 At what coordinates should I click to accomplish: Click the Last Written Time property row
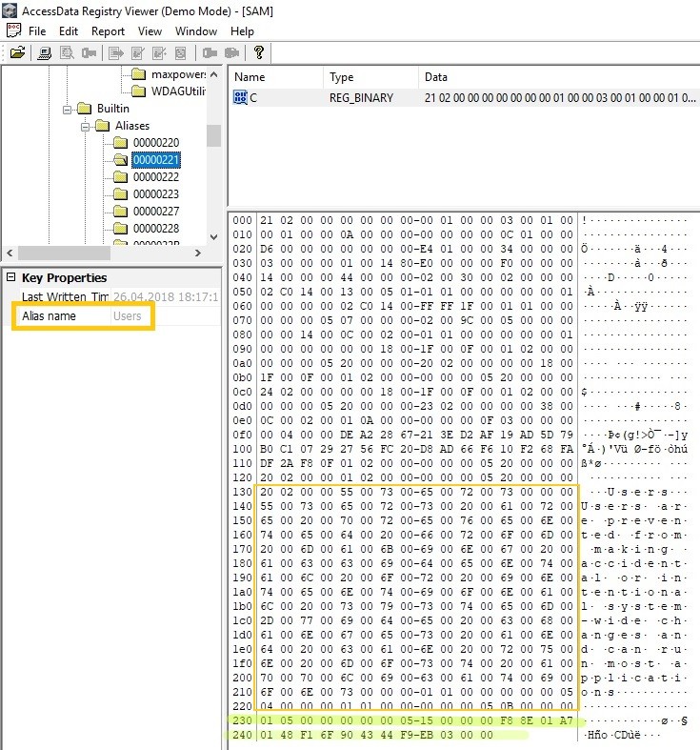(112, 296)
